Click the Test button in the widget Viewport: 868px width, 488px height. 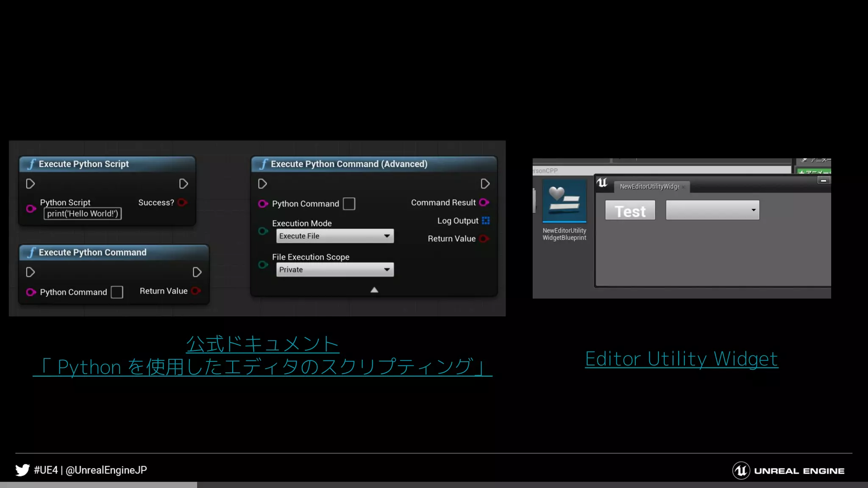pyautogui.click(x=630, y=210)
